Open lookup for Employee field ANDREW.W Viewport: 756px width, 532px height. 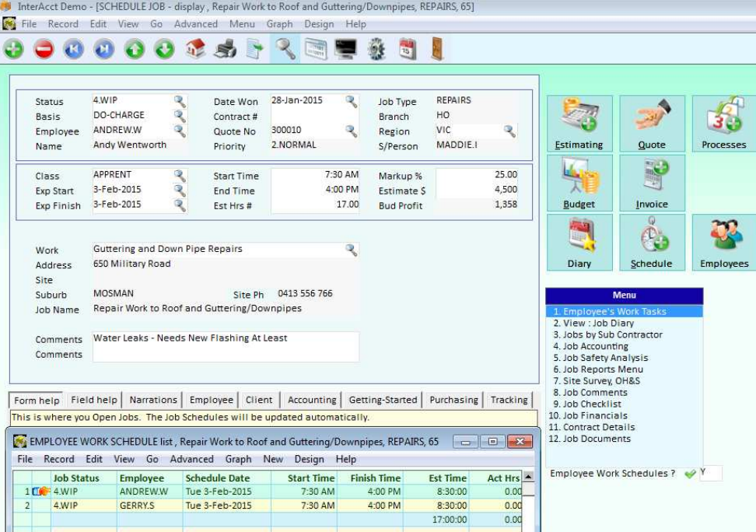point(180,130)
